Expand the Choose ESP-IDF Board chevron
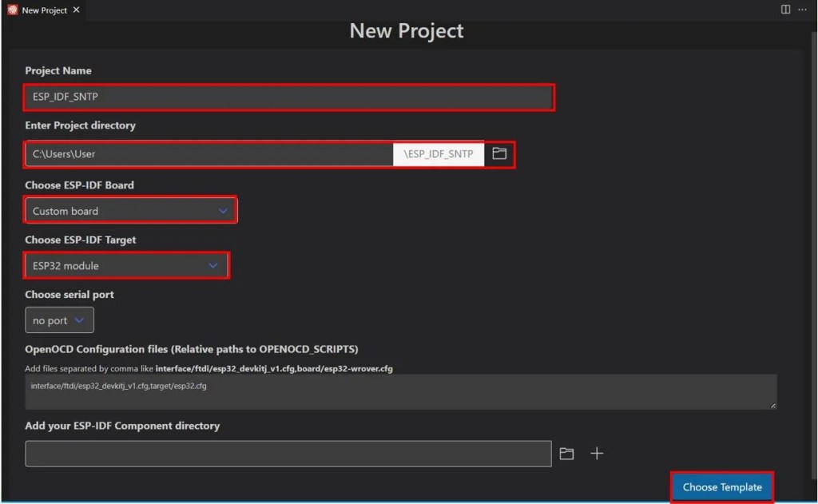This screenshot has height=504, width=818. point(224,210)
